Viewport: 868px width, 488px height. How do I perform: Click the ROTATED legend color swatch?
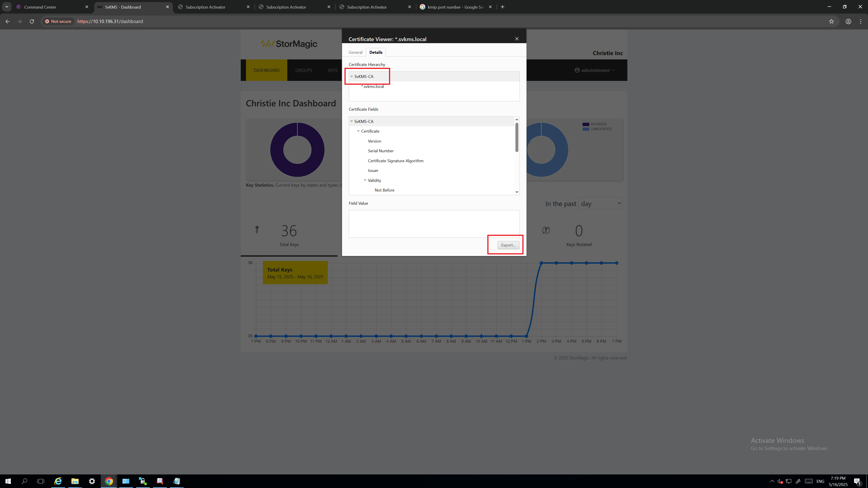pyautogui.click(x=586, y=124)
